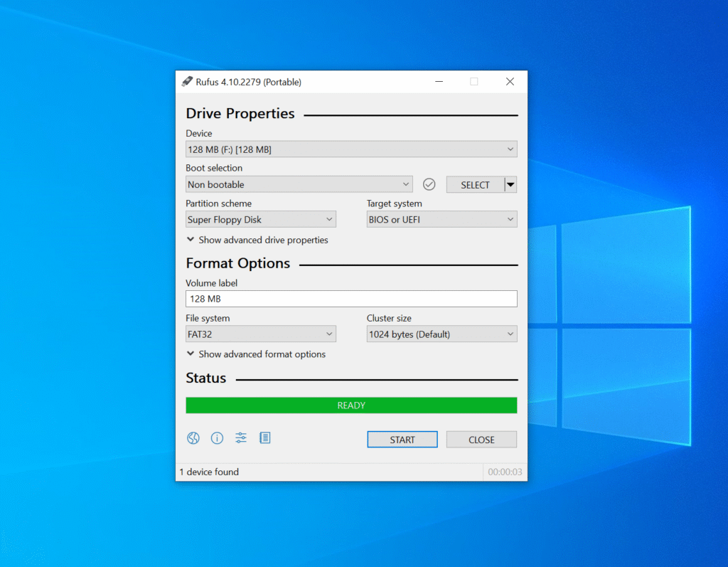Click the checksum checkmark icon

429,184
